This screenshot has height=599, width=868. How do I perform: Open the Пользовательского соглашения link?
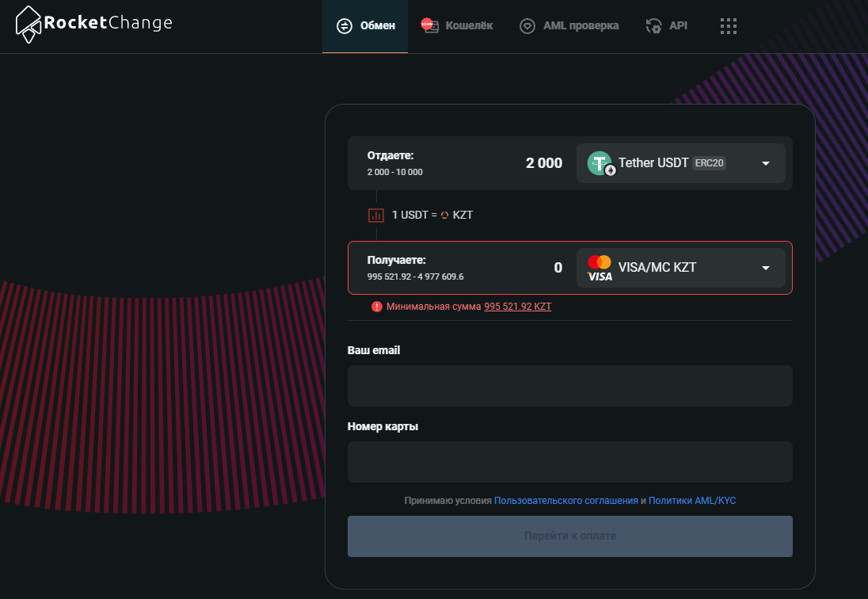coord(565,501)
